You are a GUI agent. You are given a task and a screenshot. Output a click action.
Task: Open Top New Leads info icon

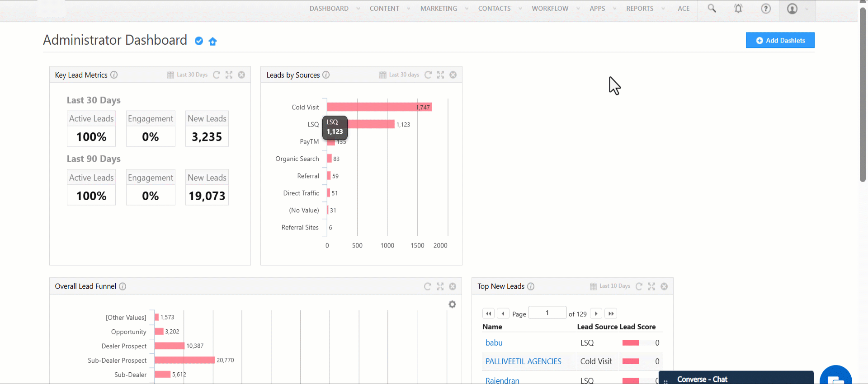coord(531,286)
